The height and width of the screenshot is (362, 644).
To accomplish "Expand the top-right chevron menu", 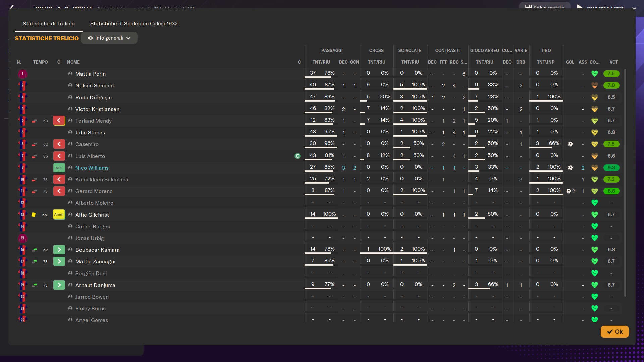I will pos(634,8).
